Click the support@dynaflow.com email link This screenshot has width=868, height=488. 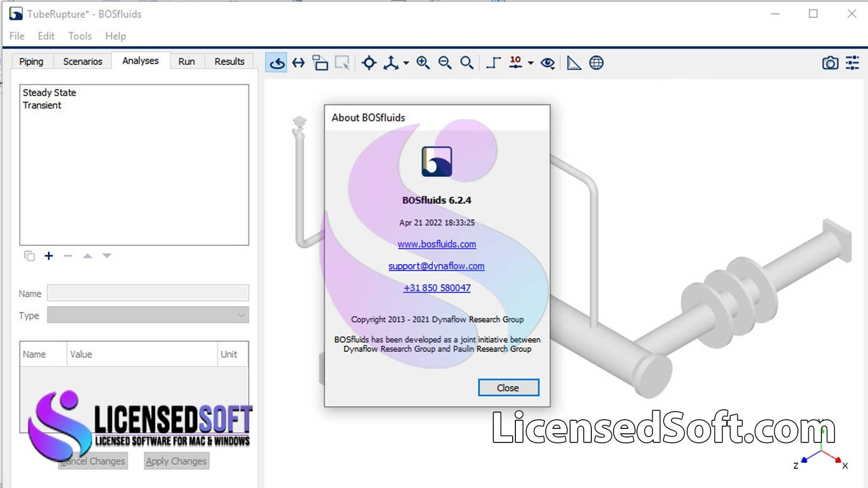click(436, 266)
